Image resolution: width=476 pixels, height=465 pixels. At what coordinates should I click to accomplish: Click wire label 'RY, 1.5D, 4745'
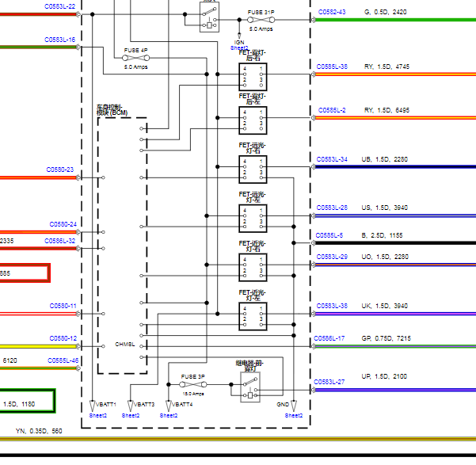[387, 67]
